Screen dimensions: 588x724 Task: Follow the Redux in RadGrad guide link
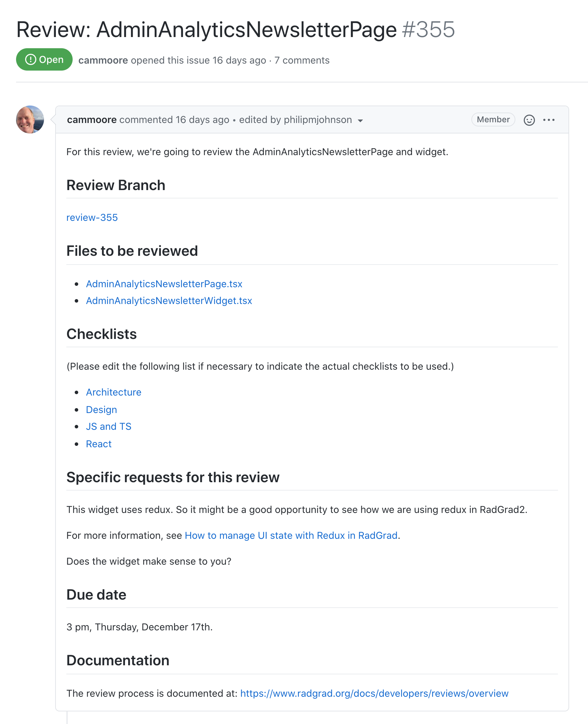tap(291, 535)
